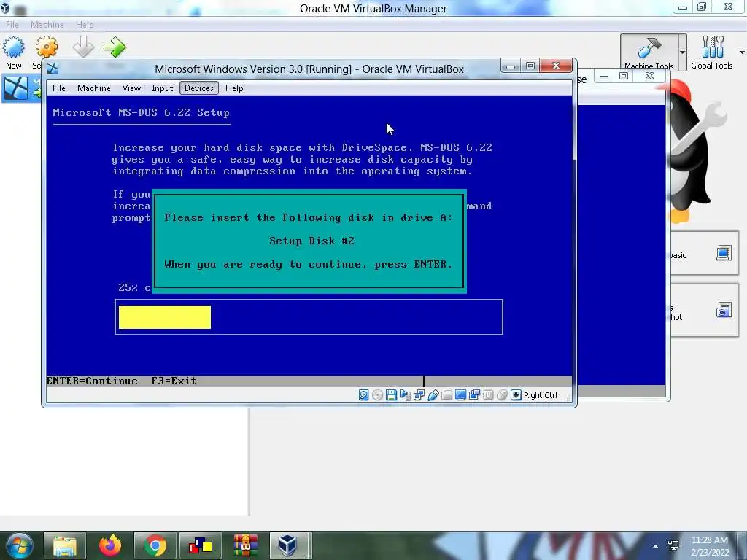Click the taskbar clock showing 11:28 AM
Image resolution: width=747 pixels, height=560 pixels.
click(710, 546)
